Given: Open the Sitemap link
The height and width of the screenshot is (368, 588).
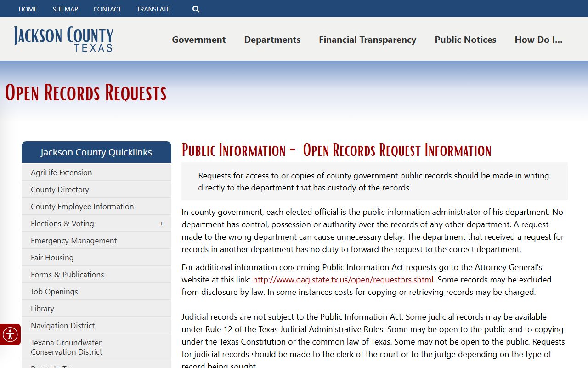Looking at the screenshot, I should coord(65,9).
